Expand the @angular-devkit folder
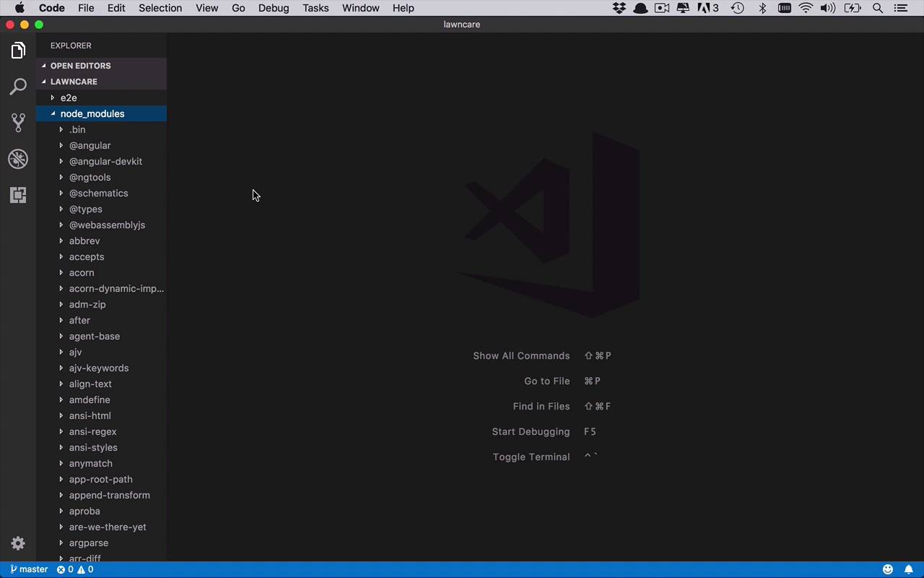The width and height of the screenshot is (924, 578). [105, 161]
